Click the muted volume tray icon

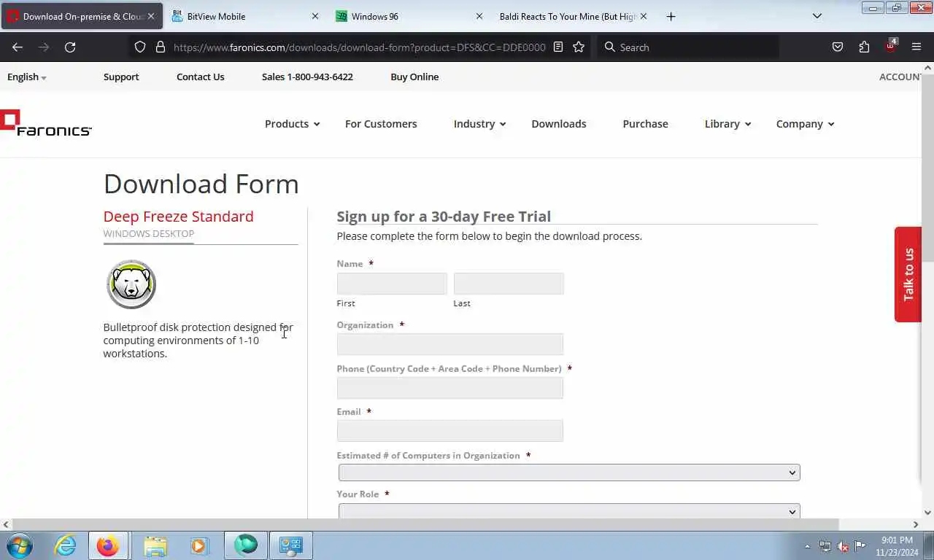[843, 546]
